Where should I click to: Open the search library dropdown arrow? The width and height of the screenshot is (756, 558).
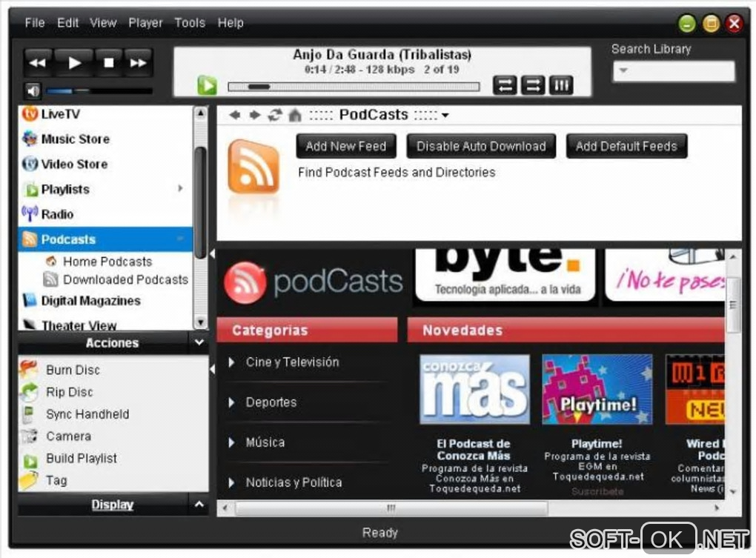click(623, 70)
